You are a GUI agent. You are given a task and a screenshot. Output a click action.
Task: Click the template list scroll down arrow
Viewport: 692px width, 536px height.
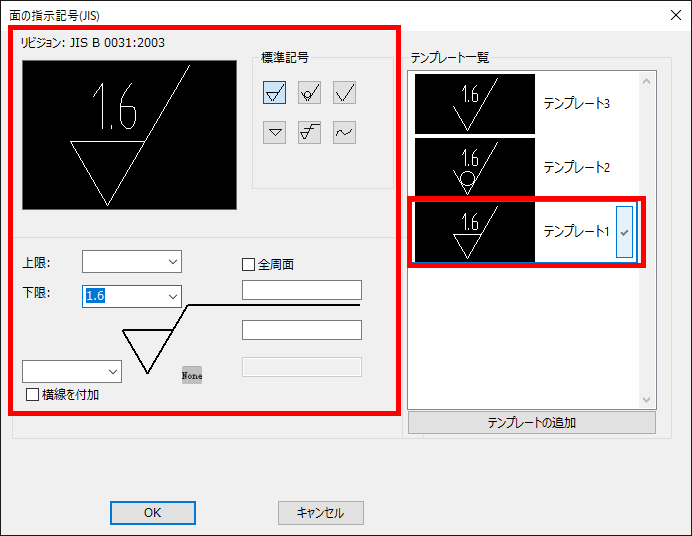647,400
